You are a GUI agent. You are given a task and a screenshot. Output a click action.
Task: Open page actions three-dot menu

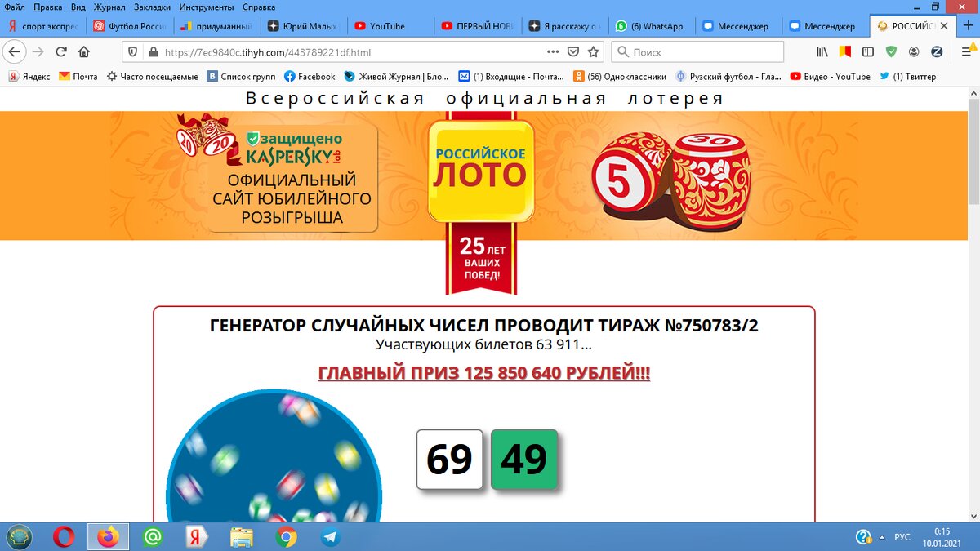click(553, 52)
